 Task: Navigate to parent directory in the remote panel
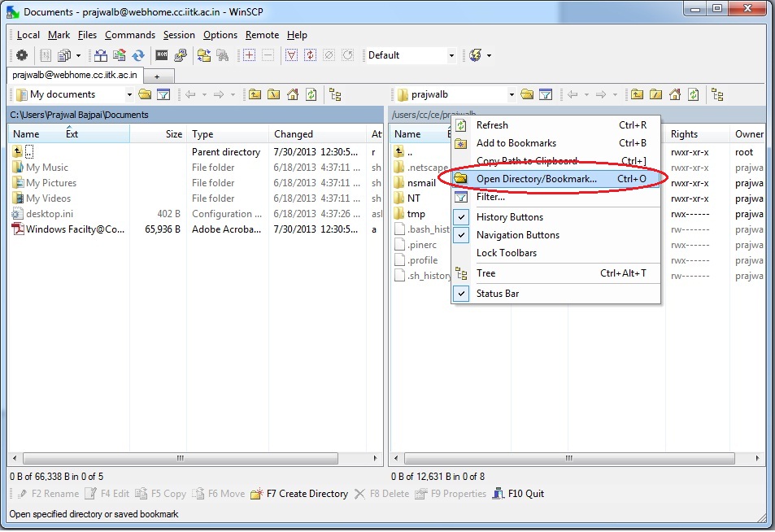point(637,95)
